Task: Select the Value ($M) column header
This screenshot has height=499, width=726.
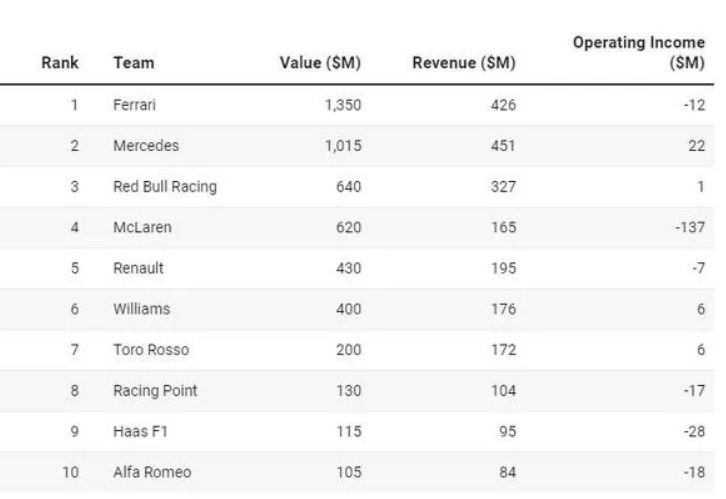Action: pos(320,63)
